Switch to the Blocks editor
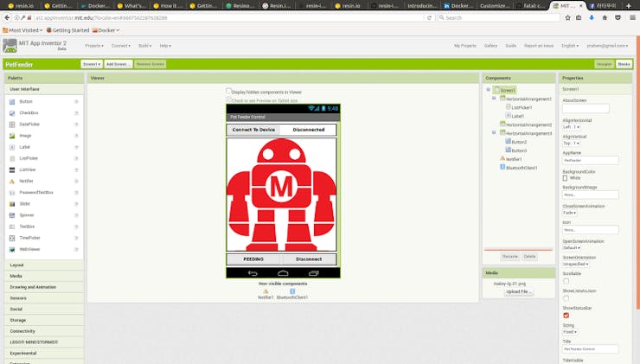The width and height of the screenshot is (640, 364). [x=624, y=64]
